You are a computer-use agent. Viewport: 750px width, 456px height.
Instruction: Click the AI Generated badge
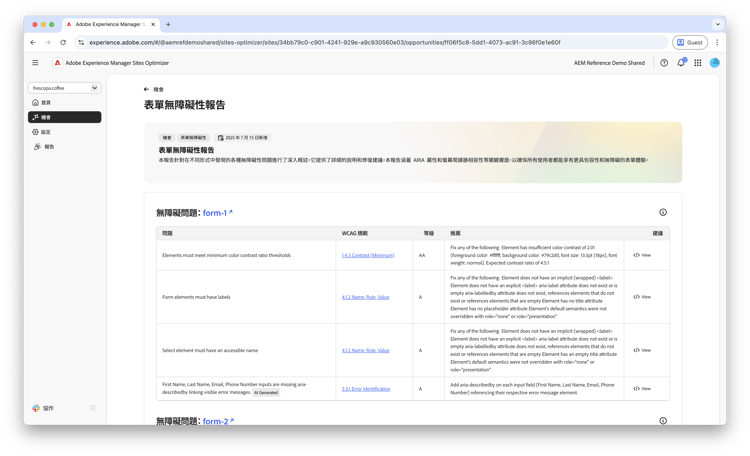[266, 393]
